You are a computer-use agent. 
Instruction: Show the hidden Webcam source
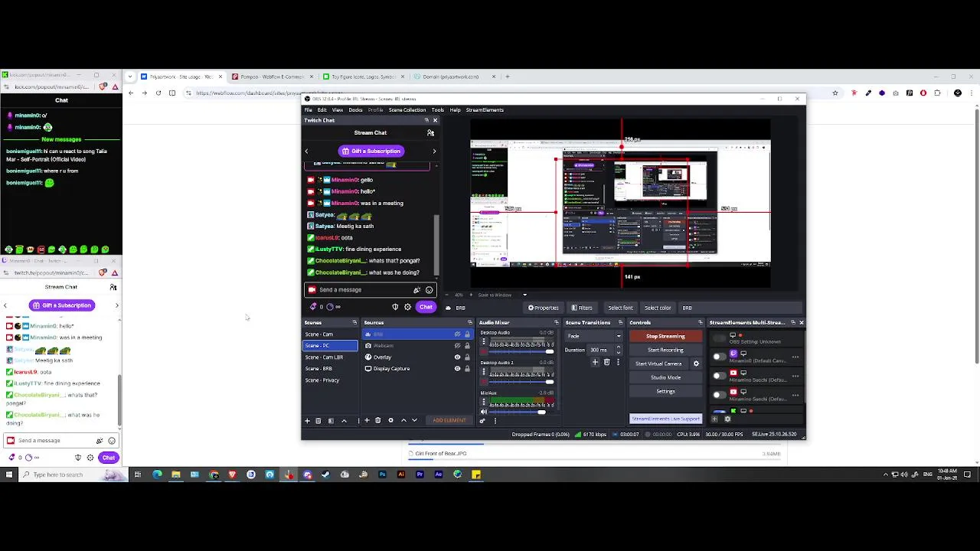(x=457, y=346)
